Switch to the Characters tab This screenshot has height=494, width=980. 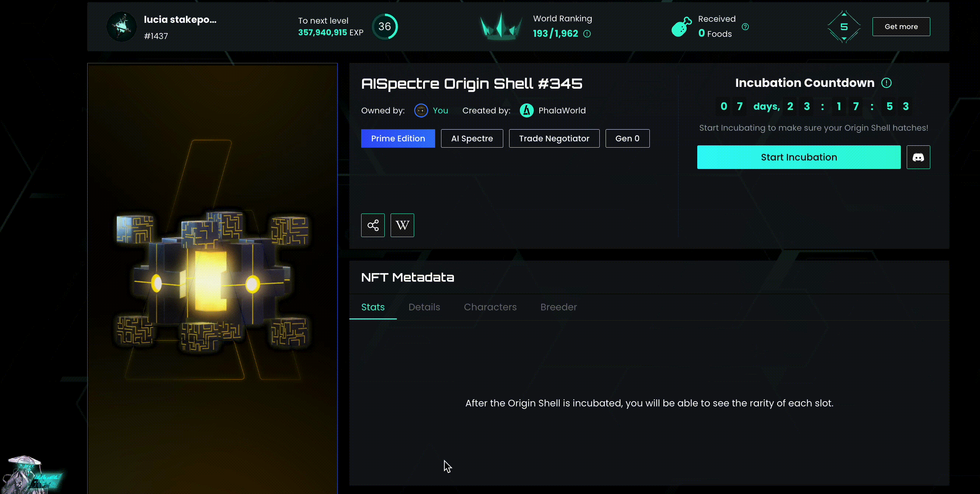pyautogui.click(x=490, y=307)
